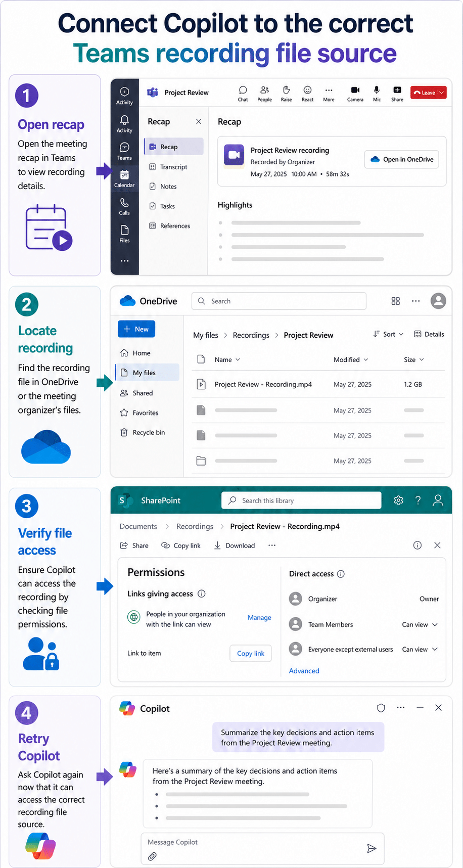463x868 pixels.
Task: Open OneDrive header more options ellipsis
Action: coord(415,301)
